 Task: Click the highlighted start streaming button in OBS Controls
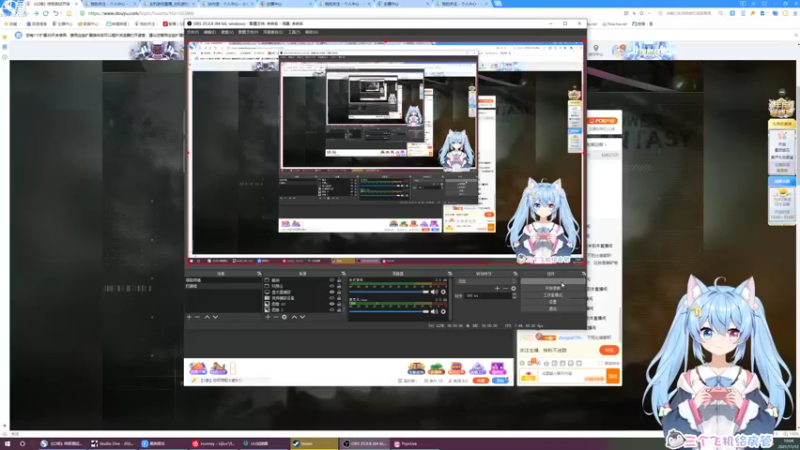(553, 281)
